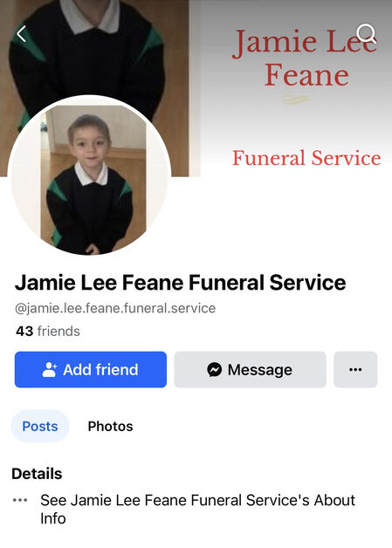Click the ellipsis icon beside About Info

[x=20, y=500]
